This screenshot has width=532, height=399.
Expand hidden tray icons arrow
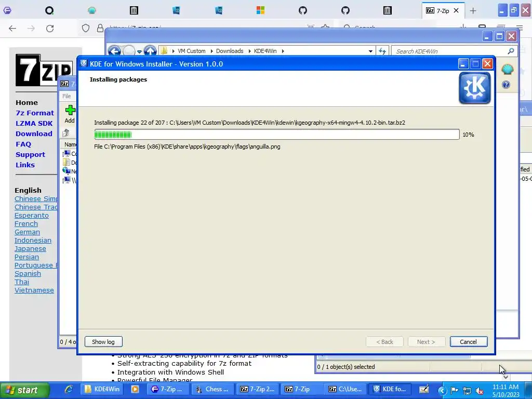click(x=442, y=391)
